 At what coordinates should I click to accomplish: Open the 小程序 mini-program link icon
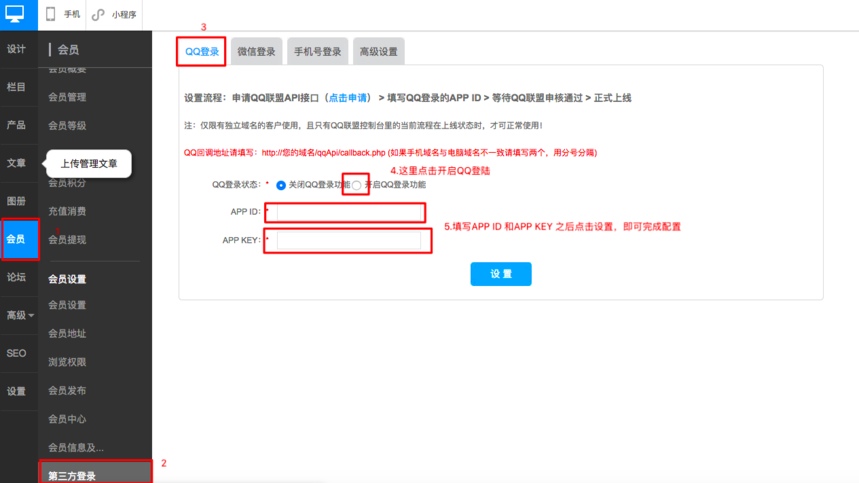(98, 15)
